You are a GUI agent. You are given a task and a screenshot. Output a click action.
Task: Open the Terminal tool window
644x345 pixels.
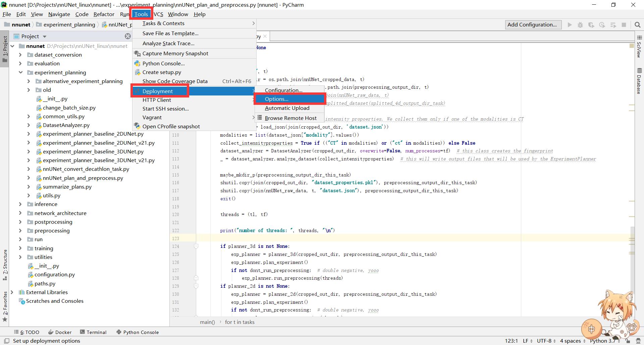pos(93,332)
